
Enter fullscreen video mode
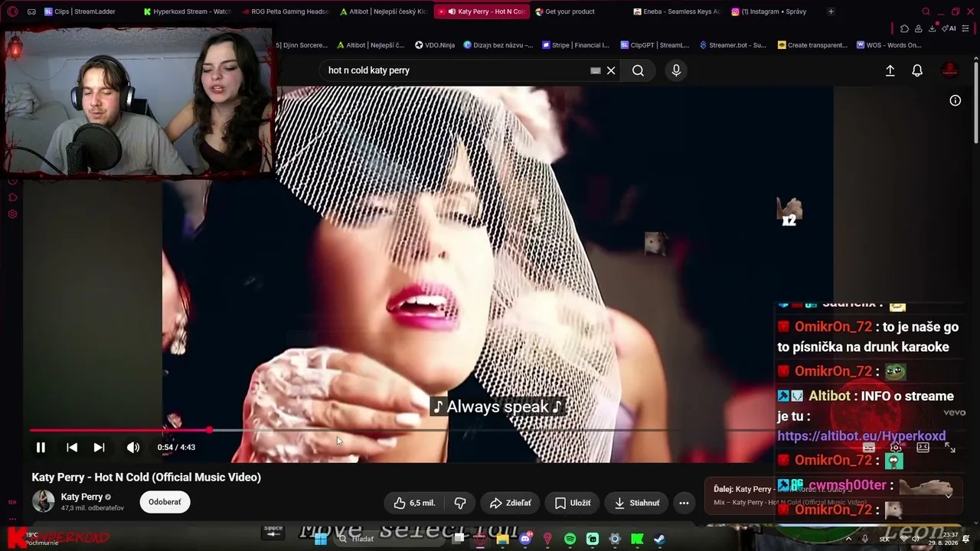click(x=950, y=448)
